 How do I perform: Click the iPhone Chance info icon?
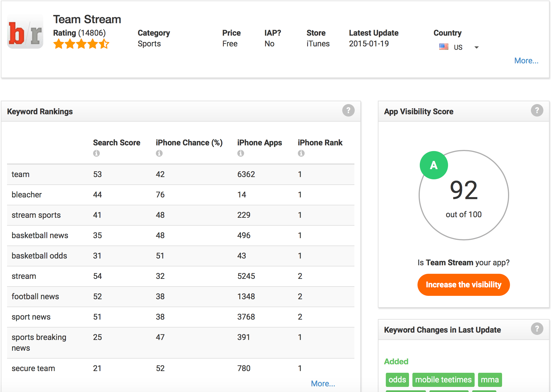point(159,153)
